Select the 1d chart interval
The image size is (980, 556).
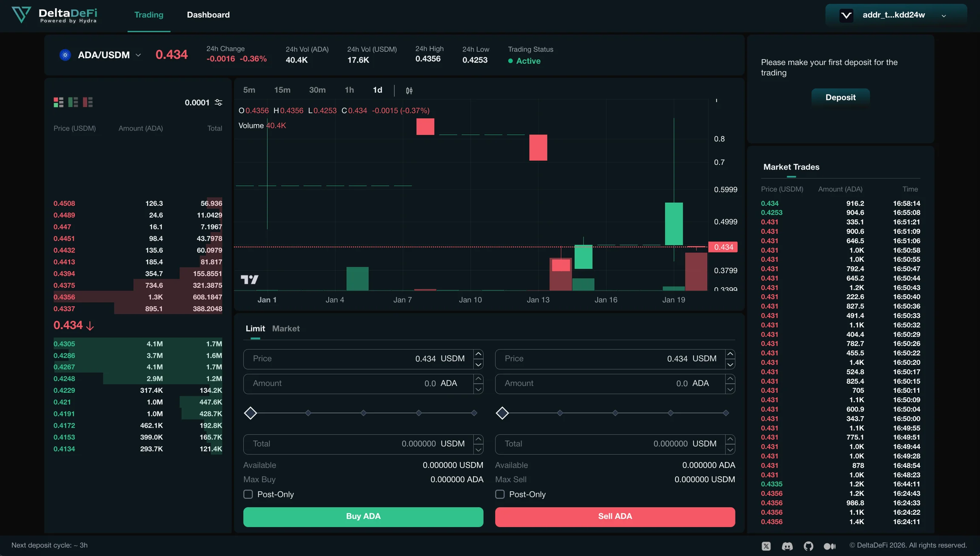[378, 90]
